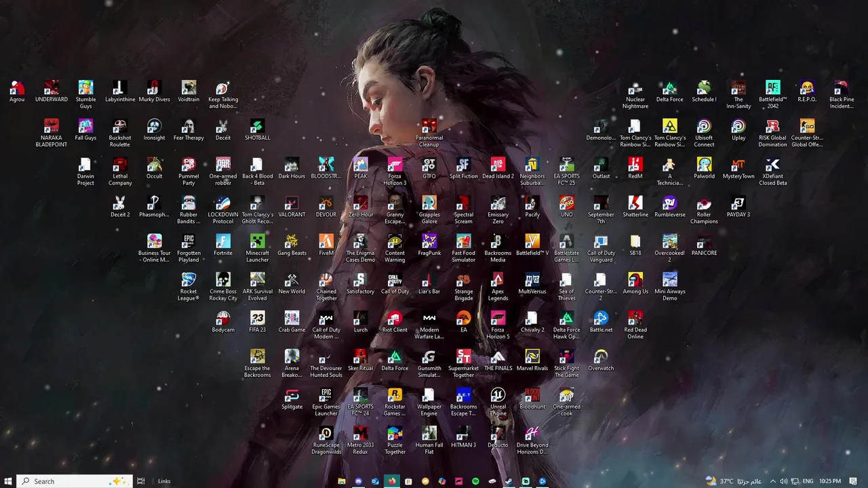Viewport: 868px width, 488px height.
Task: Open the volume control in tray
Action: point(784,481)
